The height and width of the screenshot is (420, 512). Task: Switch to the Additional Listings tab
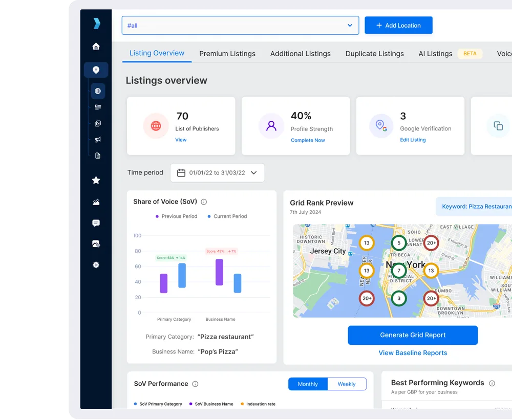(301, 54)
